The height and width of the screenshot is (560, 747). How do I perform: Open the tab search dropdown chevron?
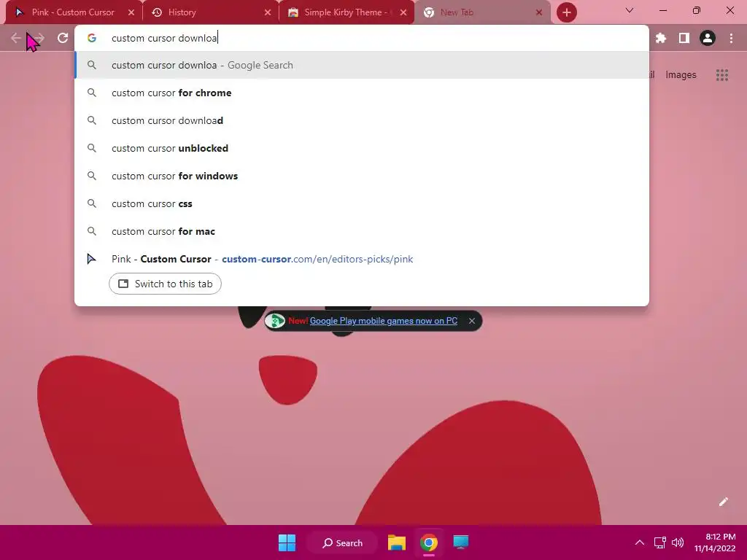coord(630,10)
